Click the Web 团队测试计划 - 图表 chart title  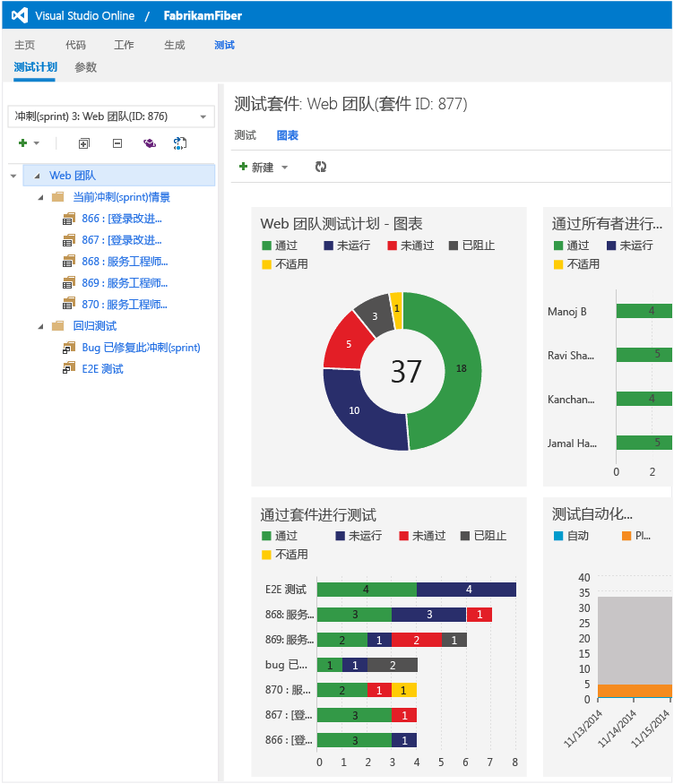click(341, 223)
